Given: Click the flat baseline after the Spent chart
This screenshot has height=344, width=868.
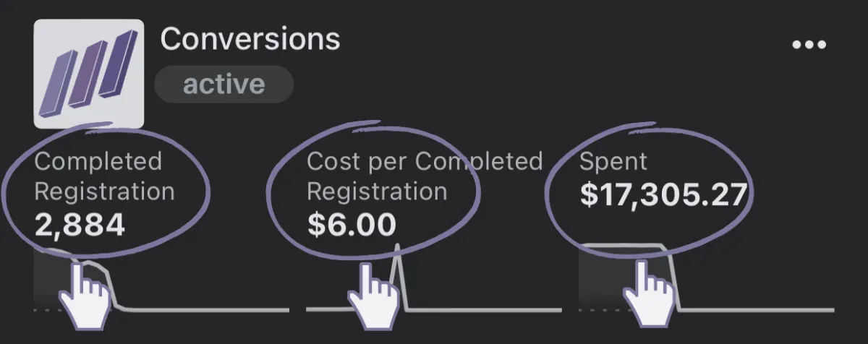Looking at the screenshot, I should (758, 311).
